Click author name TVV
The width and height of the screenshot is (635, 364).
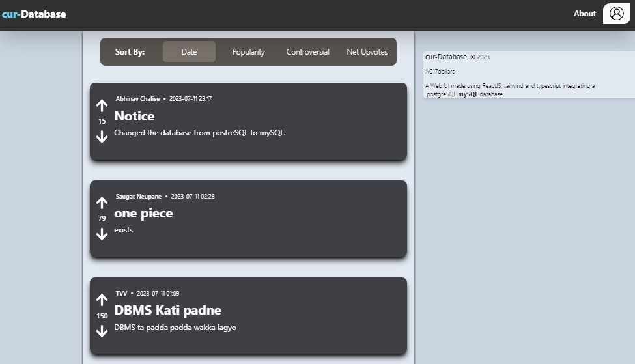pyautogui.click(x=121, y=293)
